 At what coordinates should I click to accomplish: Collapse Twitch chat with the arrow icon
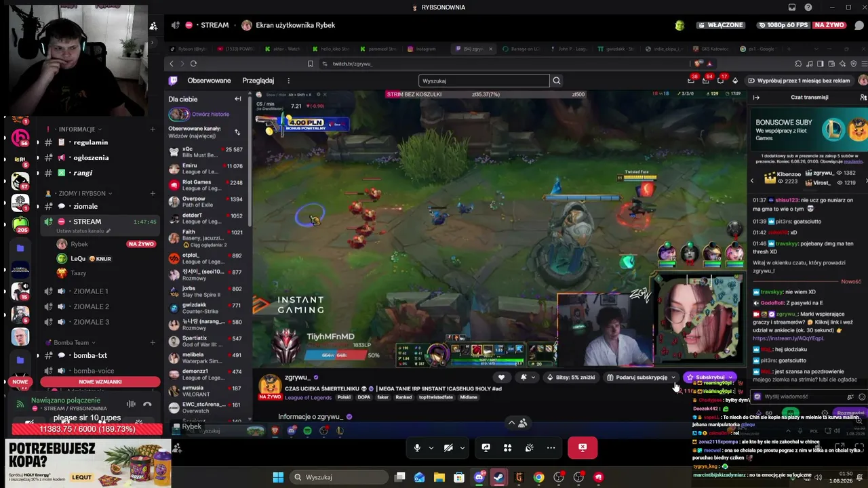click(x=756, y=98)
